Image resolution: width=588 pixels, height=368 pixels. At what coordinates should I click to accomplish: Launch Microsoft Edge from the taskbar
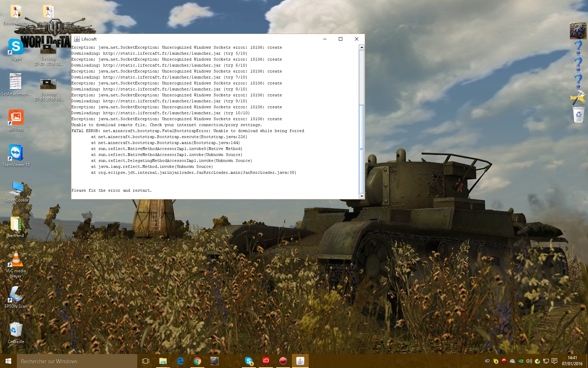click(x=180, y=361)
